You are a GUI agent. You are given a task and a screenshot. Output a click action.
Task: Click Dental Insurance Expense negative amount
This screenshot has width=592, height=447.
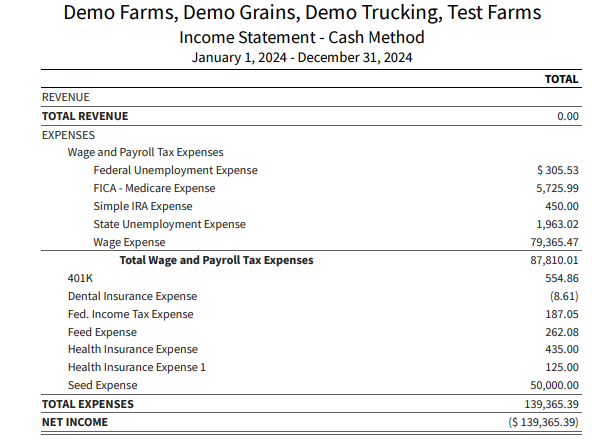point(564,296)
